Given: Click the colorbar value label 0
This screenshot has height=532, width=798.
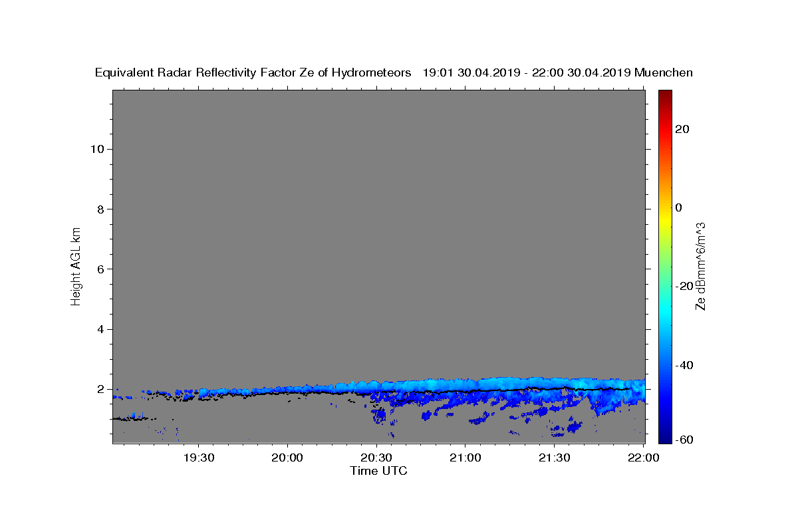Looking at the screenshot, I should 679,207.
